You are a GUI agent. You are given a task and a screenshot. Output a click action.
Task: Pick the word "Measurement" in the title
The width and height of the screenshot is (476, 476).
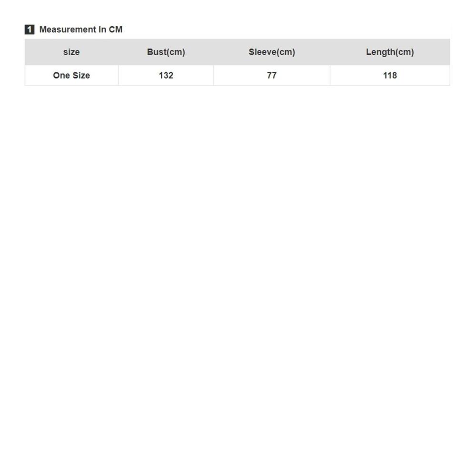(68, 30)
